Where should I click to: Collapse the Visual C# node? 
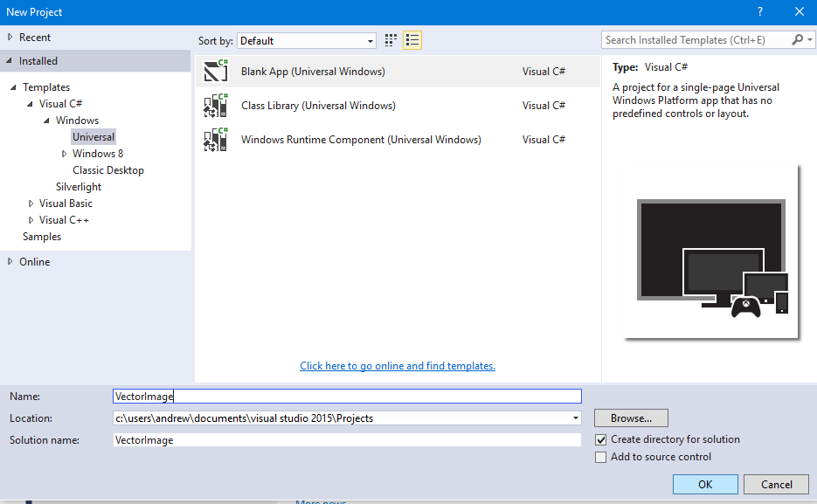tap(30, 104)
